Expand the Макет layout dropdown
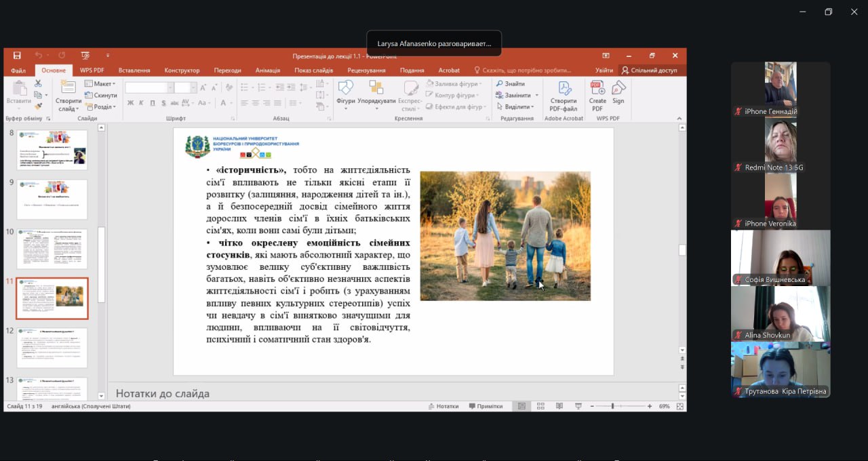The image size is (868, 461). coord(100,84)
